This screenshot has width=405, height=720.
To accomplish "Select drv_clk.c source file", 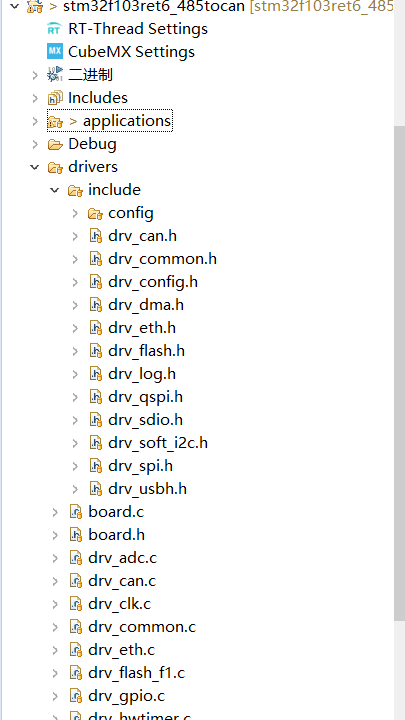I will 119,604.
